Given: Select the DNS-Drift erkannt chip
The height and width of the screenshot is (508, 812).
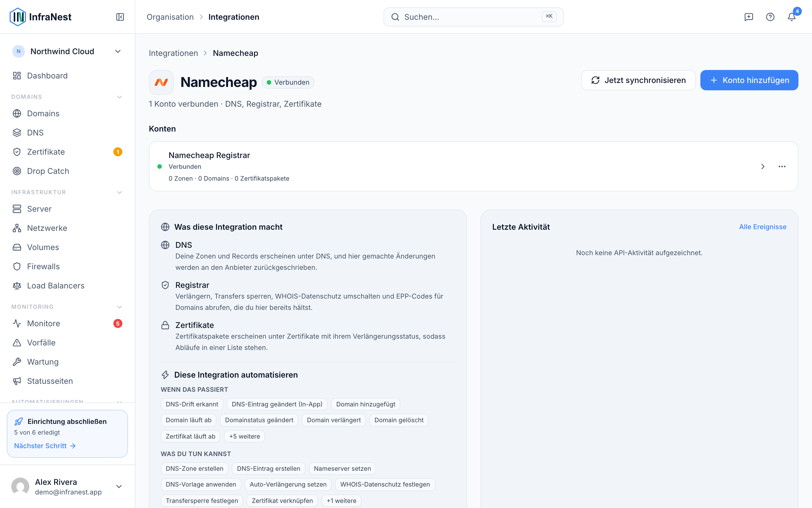Looking at the screenshot, I should 192,404.
